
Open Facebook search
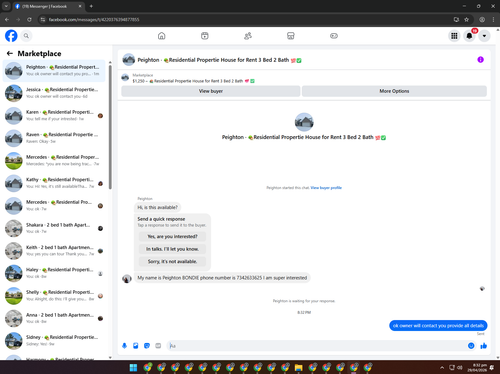pos(26,36)
